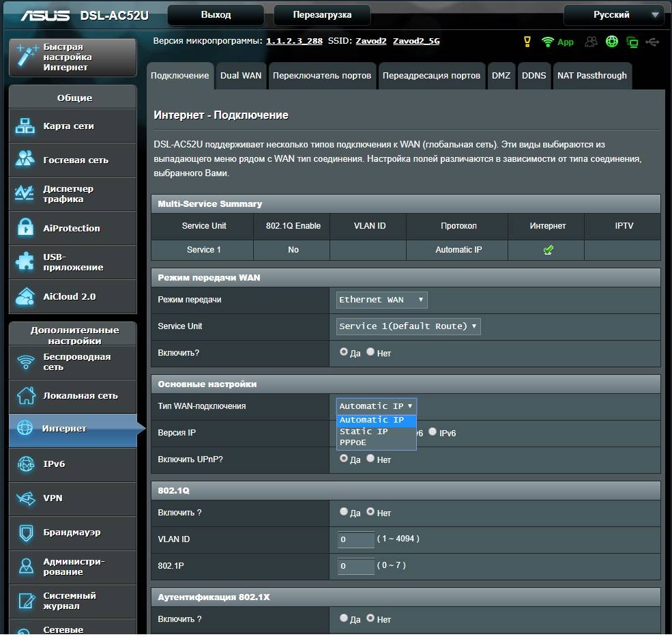This screenshot has width=672, height=637.
Task: Open the Переключатель портов tab
Action: pyautogui.click(x=322, y=76)
